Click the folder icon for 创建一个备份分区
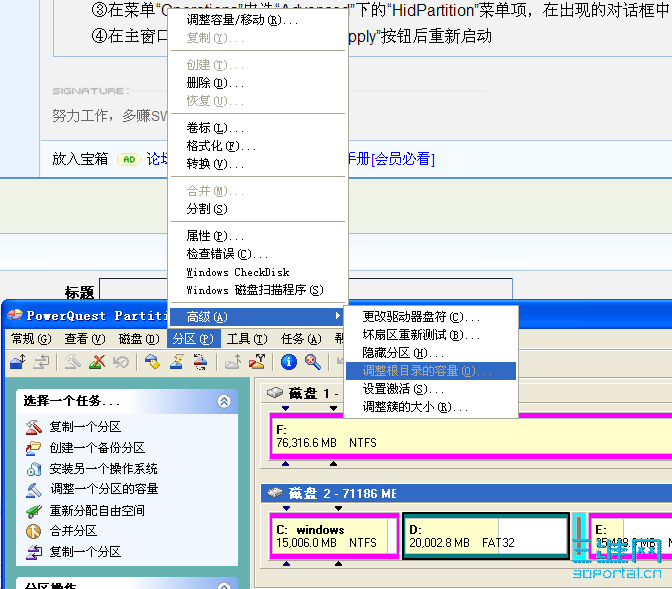This screenshot has width=672, height=589. [x=34, y=448]
